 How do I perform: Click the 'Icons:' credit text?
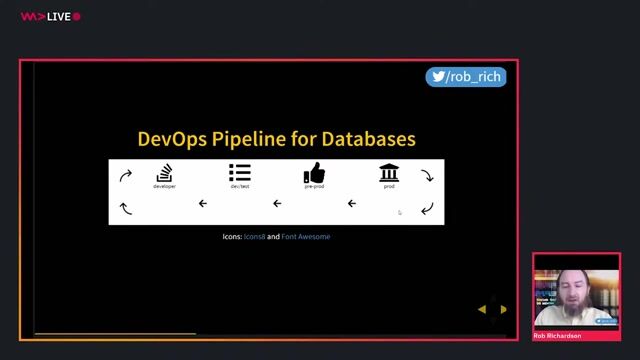point(232,236)
